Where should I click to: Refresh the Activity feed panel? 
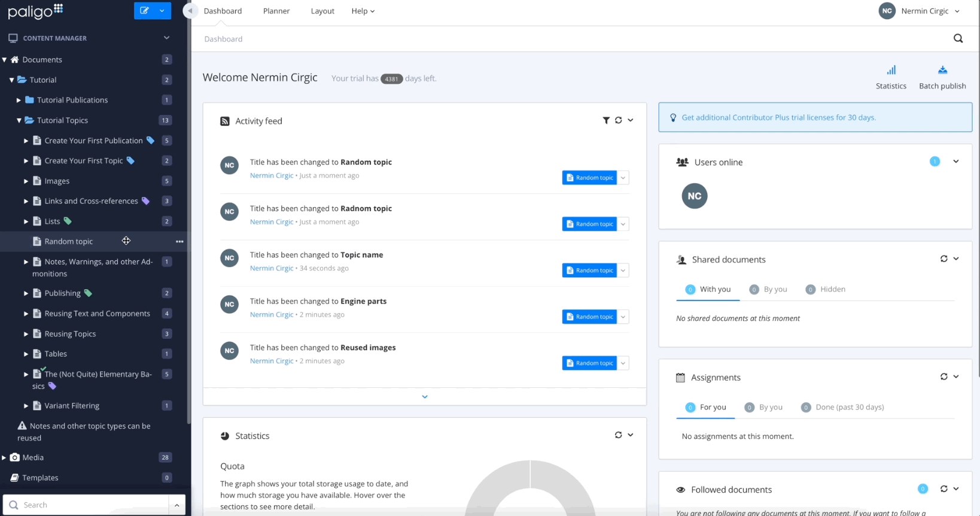click(618, 120)
